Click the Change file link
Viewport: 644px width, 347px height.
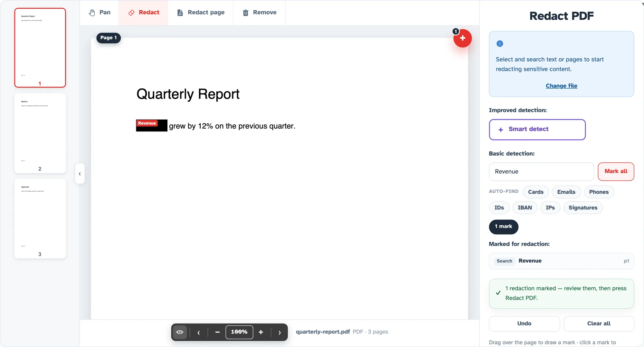click(x=561, y=86)
